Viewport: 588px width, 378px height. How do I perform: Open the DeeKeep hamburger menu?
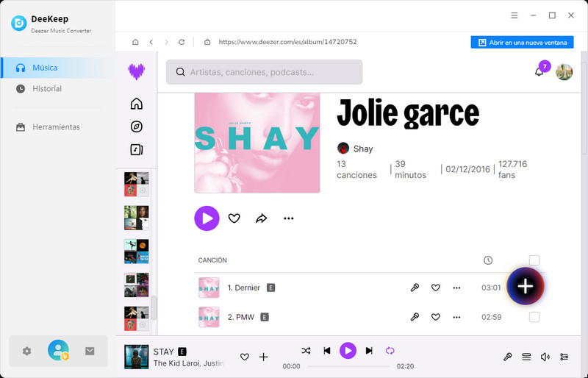(514, 15)
